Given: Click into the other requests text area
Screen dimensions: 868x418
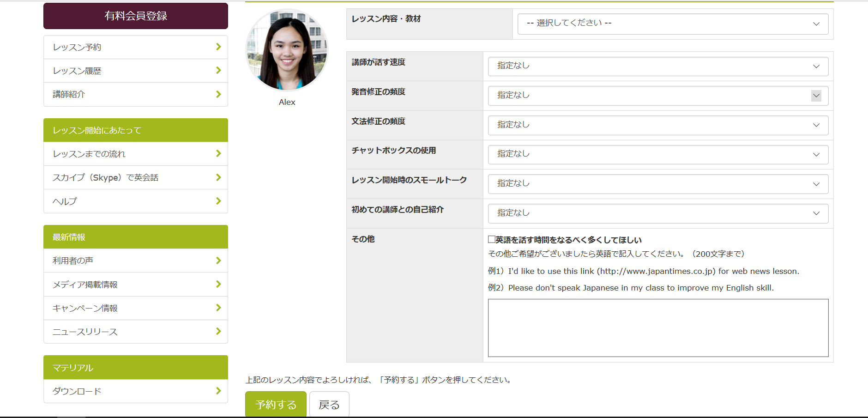Looking at the screenshot, I should [x=657, y=328].
